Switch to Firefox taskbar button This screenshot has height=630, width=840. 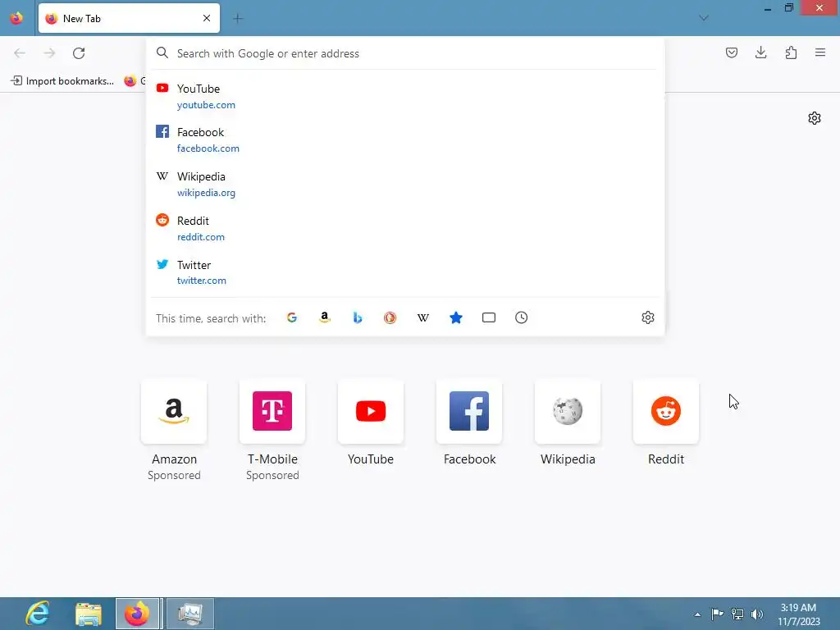coord(138,614)
